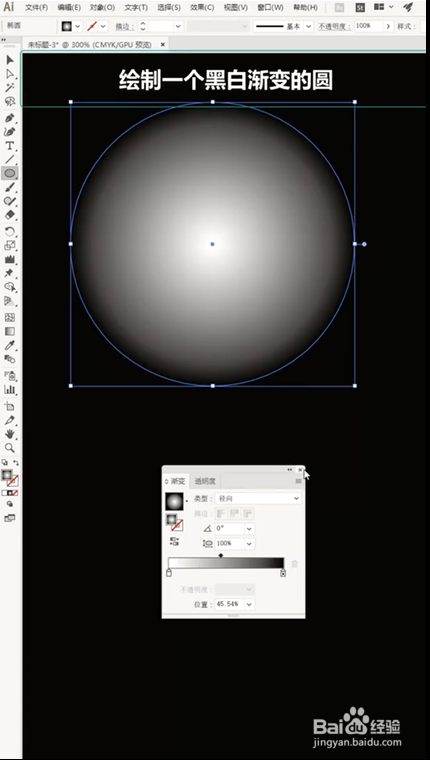The height and width of the screenshot is (760, 430).
Task: Open the stroke color dropdown in control bar
Action: (x=103, y=26)
